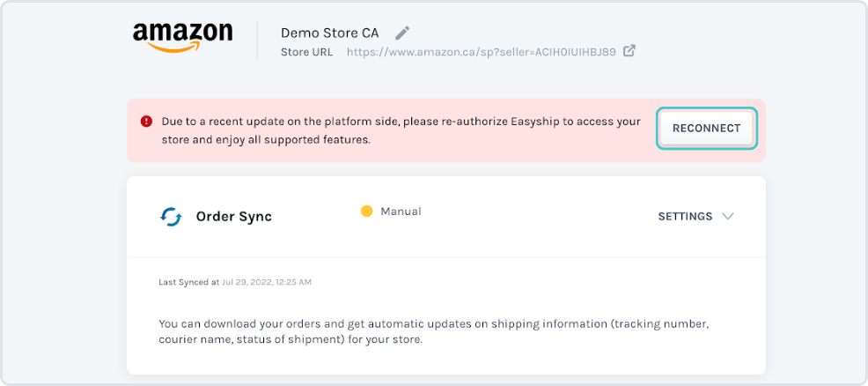
Task: Edit the Demo Store CA name with pencil icon
Action: 402,33
